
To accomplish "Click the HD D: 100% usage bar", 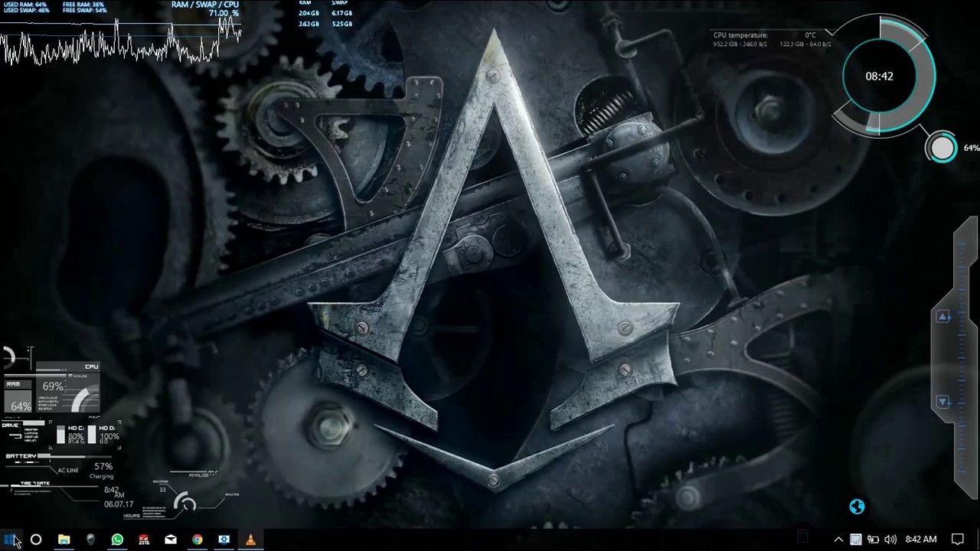I will [92, 435].
